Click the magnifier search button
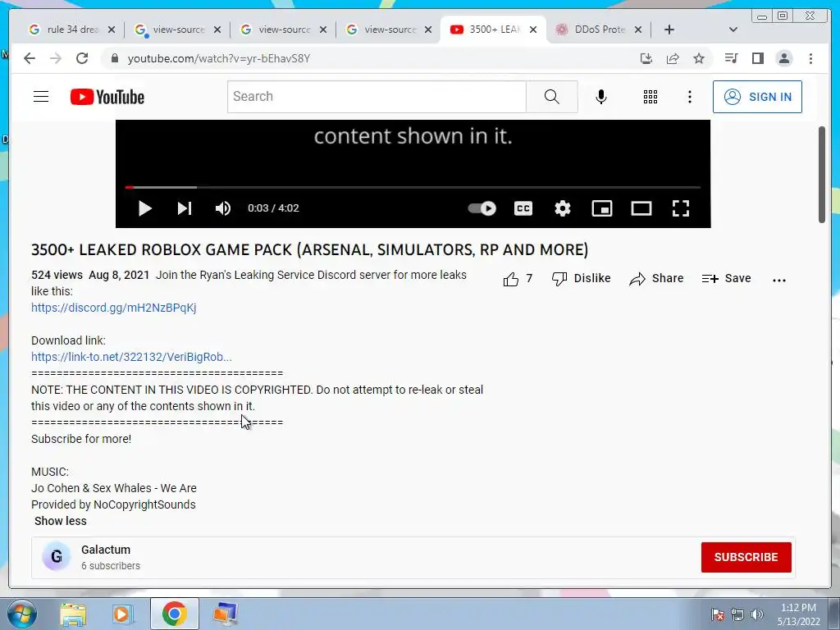 click(x=552, y=97)
